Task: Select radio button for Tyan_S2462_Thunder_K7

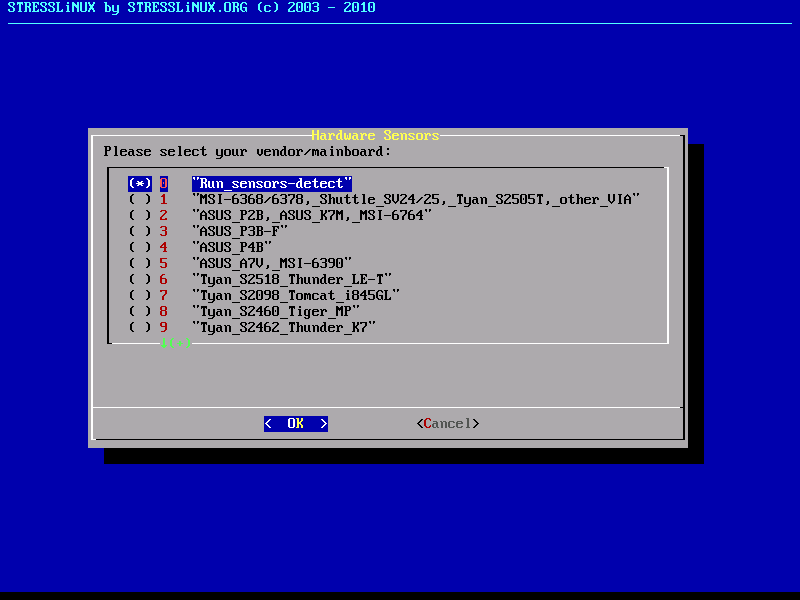Action: click(140, 328)
